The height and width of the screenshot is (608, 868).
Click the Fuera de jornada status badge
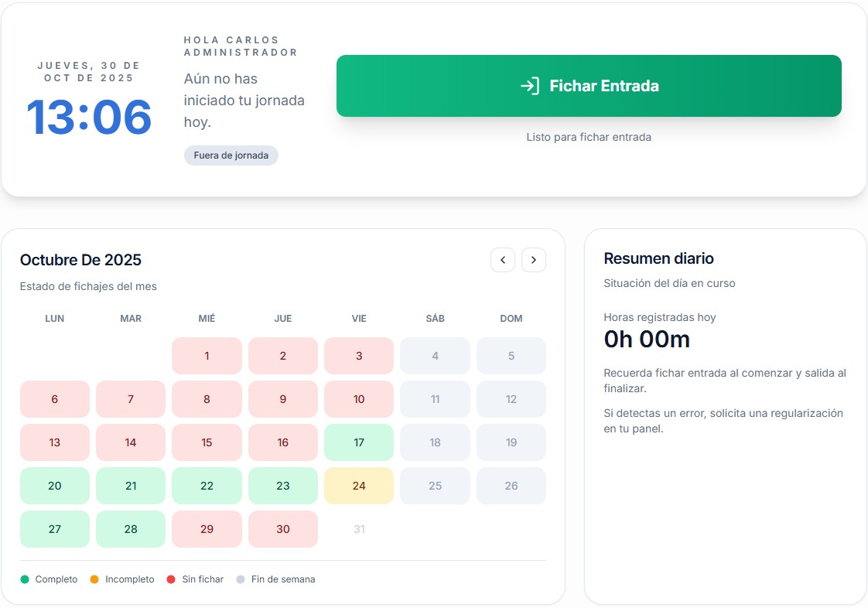[231, 155]
